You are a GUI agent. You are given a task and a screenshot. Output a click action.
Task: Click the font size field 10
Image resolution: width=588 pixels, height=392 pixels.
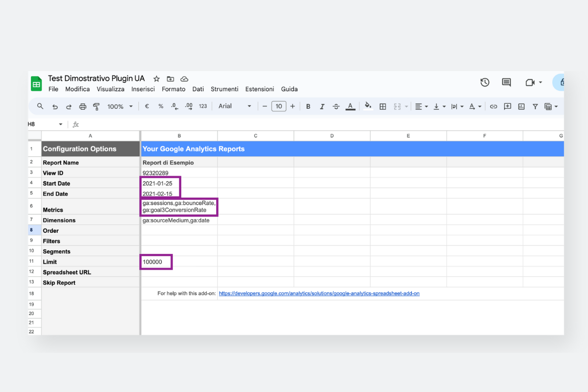click(279, 106)
